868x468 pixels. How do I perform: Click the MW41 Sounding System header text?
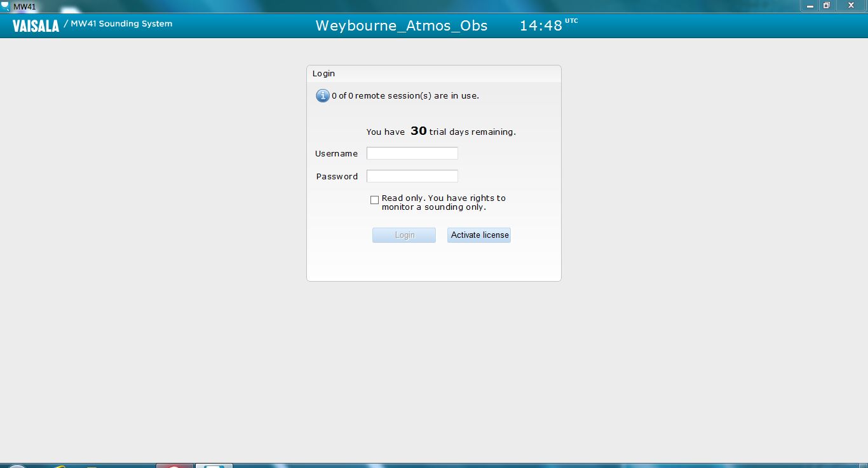[x=121, y=24]
